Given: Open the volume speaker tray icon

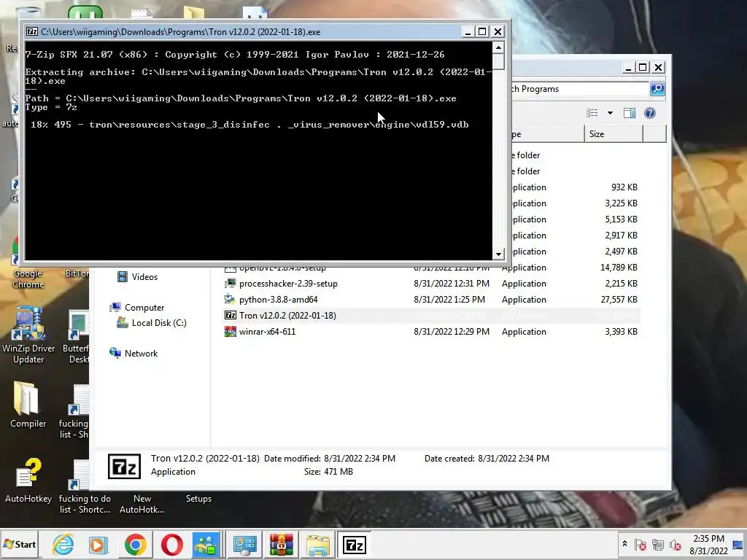Looking at the screenshot, I should (675, 545).
